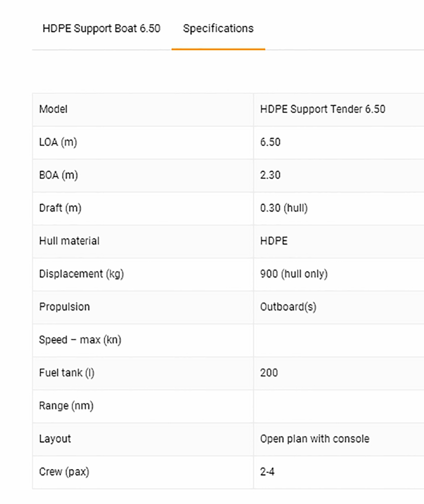Select the HDPE Support Tender 6.50 value

(322, 109)
